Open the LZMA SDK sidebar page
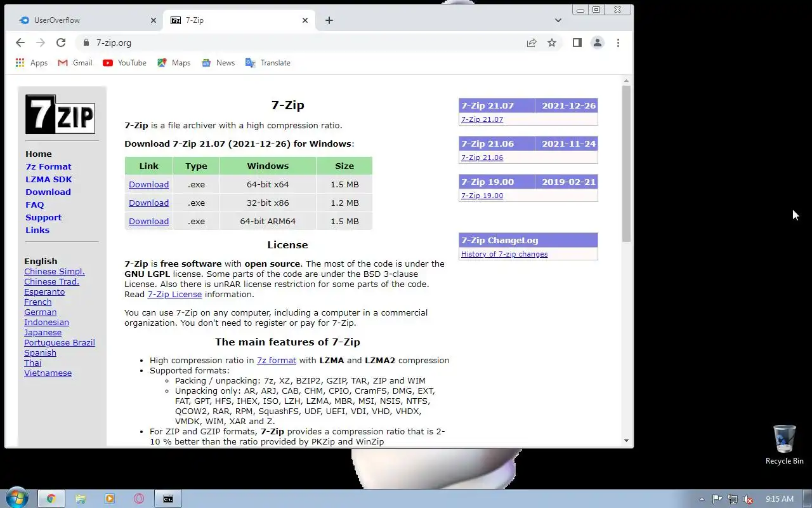The width and height of the screenshot is (812, 508). pyautogui.click(x=49, y=179)
